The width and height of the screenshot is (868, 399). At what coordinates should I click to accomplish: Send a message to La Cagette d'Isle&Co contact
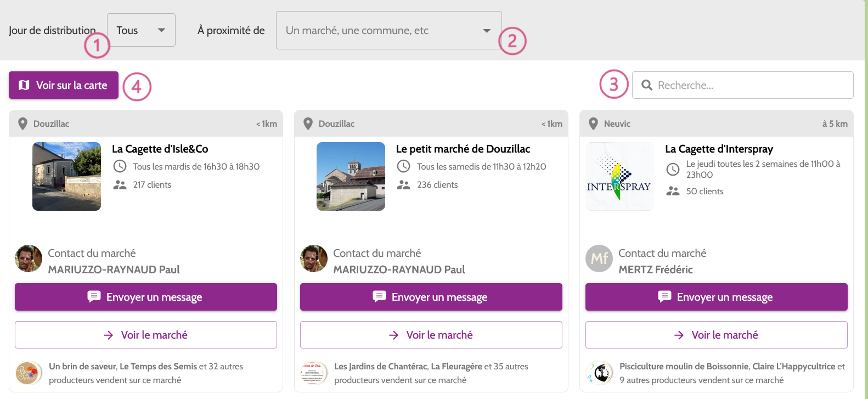(x=146, y=297)
